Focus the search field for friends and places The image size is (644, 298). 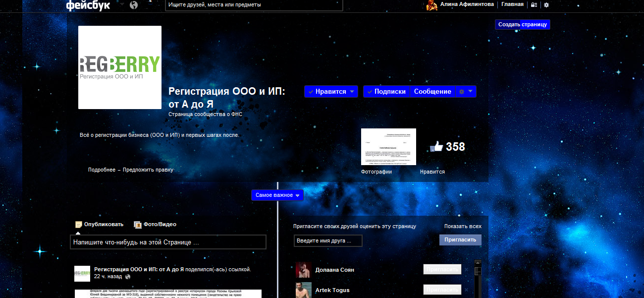(x=254, y=5)
